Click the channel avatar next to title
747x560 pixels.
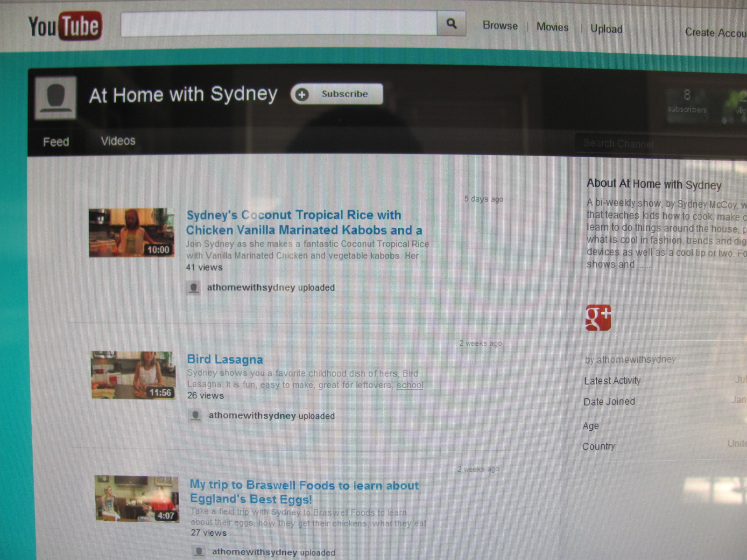(x=56, y=98)
